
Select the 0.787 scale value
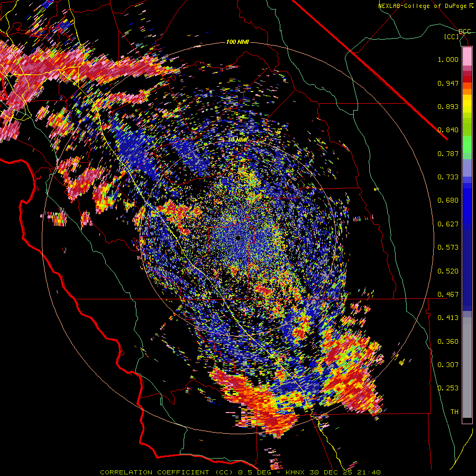(448, 153)
